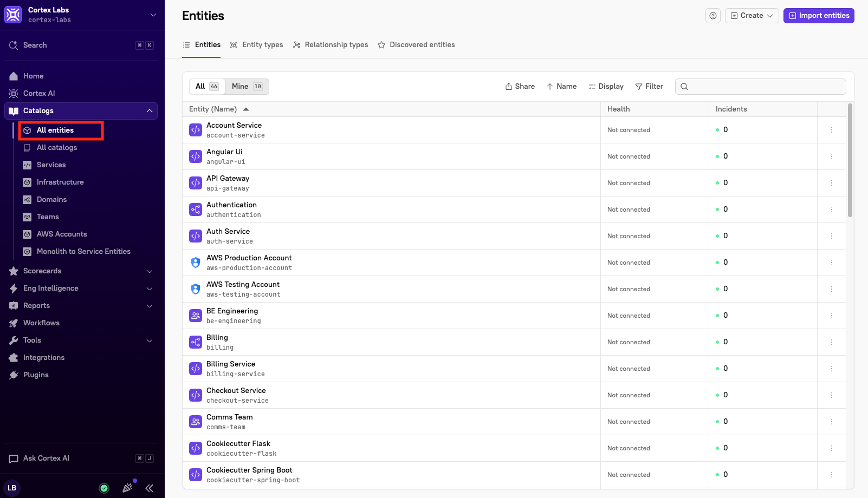Click the help question mark icon
The height and width of the screenshot is (498, 868).
click(713, 16)
